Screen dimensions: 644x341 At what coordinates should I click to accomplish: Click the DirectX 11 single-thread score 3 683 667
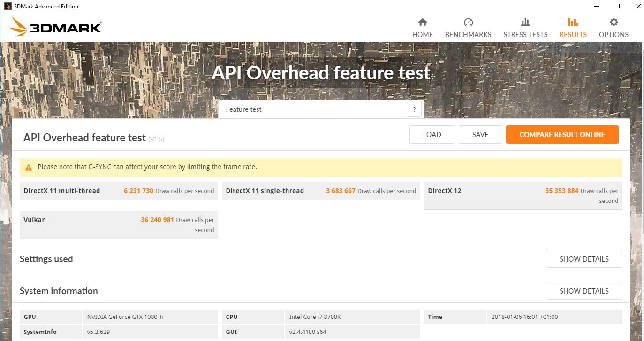point(341,191)
